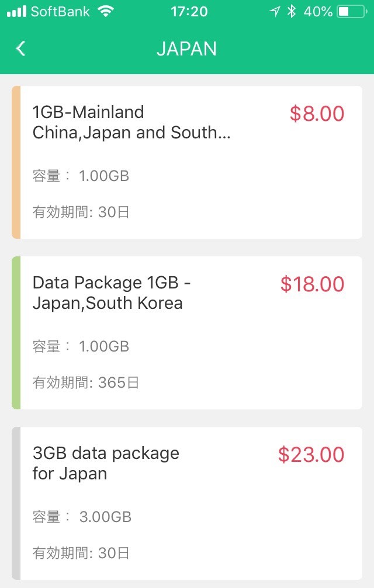Tap the gray stripe on third plan card
374x588 pixels.
tap(16, 503)
